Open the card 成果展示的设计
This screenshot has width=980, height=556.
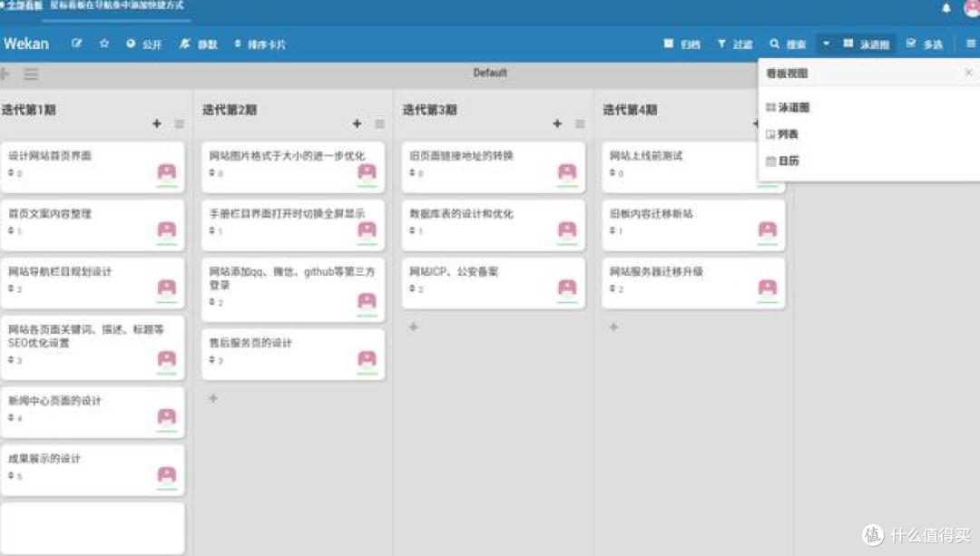point(93,471)
